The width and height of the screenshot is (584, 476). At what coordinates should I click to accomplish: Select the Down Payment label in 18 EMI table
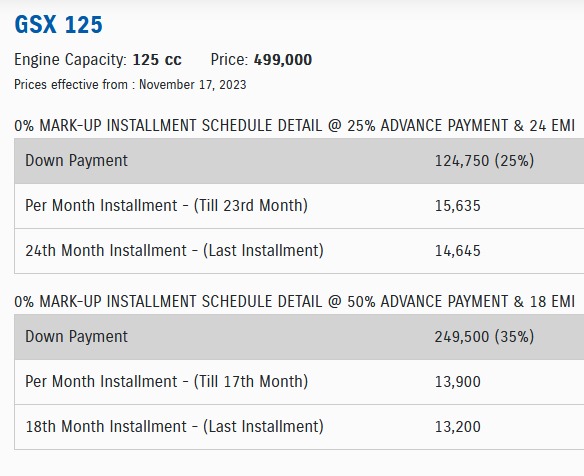click(76, 337)
